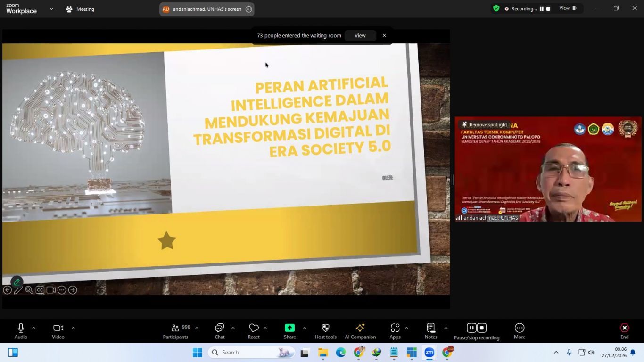This screenshot has width=644, height=362.
Task: Open the magnifier zoom tool below the slide
Action: [x=29, y=290]
